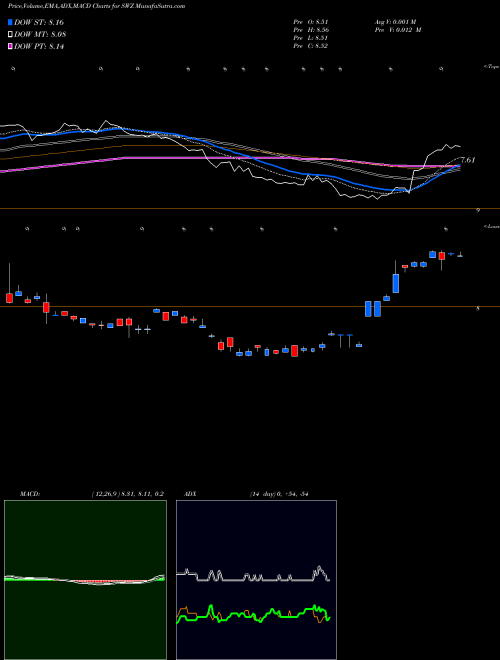500x660 pixels.
Task: Click the ADX values '(14 day) 0, +54, -54'
Action: [279, 494]
